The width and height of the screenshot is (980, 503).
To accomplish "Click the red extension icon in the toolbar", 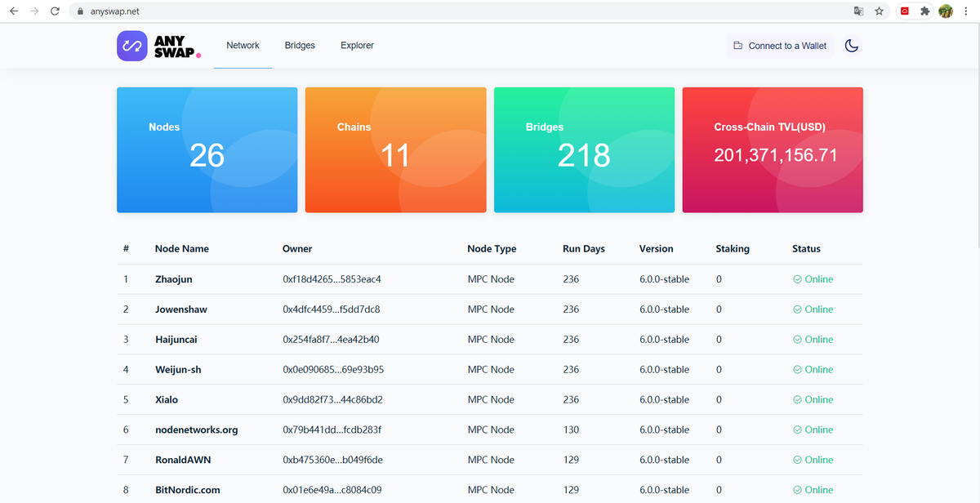I will (905, 11).
